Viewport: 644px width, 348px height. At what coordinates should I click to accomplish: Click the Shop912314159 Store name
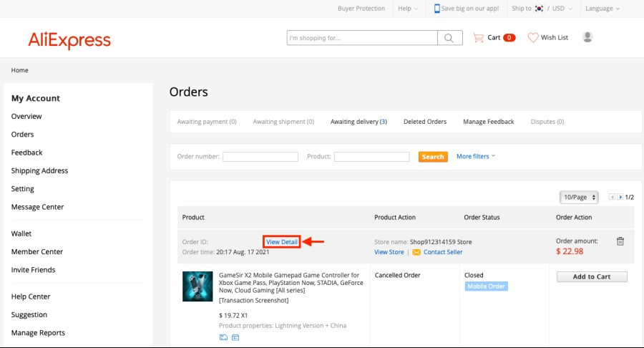[441, 242]
